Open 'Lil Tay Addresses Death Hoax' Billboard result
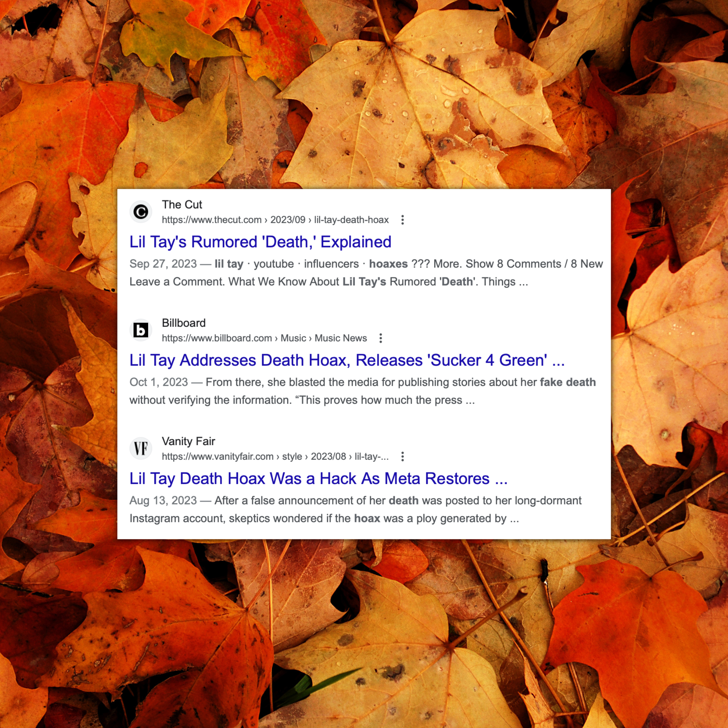This screenshot has width=728, height=728. (x=347, y=360)
